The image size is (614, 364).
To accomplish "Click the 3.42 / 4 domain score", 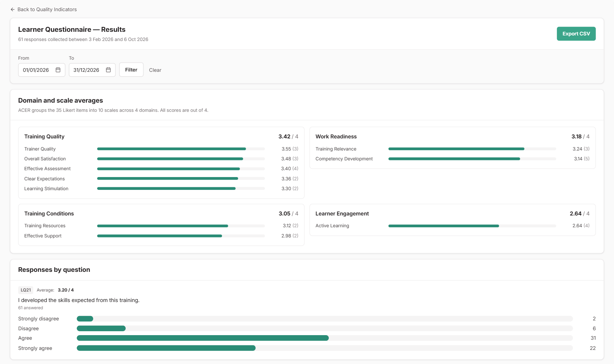I will [288, 136].
